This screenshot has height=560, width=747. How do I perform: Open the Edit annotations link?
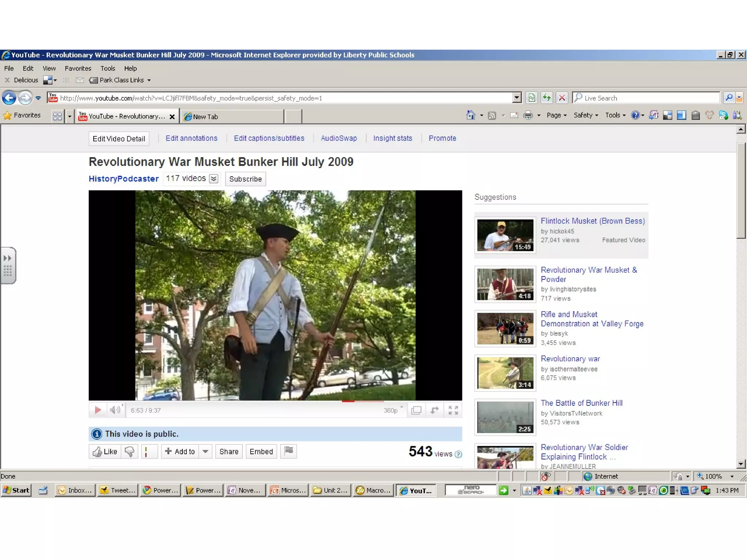coord(191,138)
